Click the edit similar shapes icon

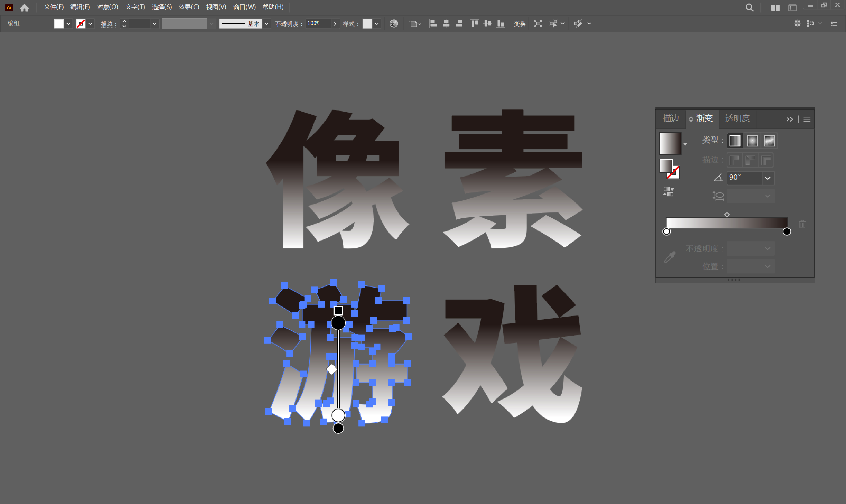coord(578,23)
